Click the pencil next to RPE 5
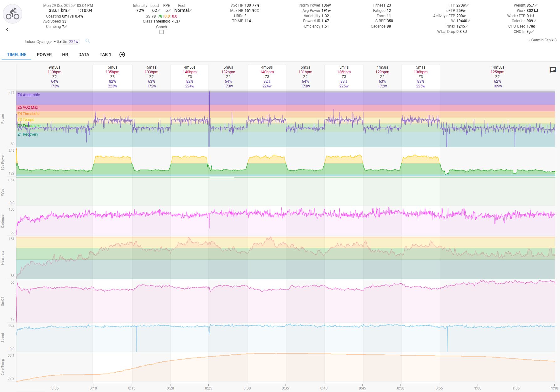Screen dimensions: 560x392 170,11
